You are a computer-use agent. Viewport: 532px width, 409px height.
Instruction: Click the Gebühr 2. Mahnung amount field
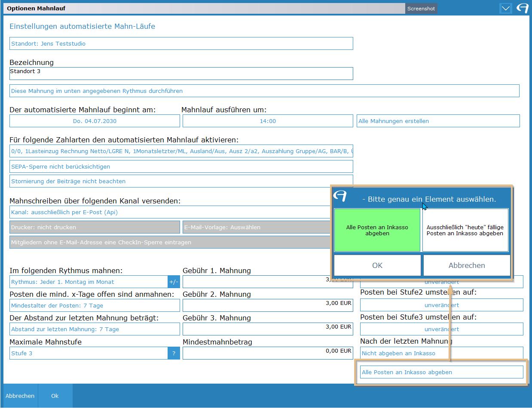point(267,305)
